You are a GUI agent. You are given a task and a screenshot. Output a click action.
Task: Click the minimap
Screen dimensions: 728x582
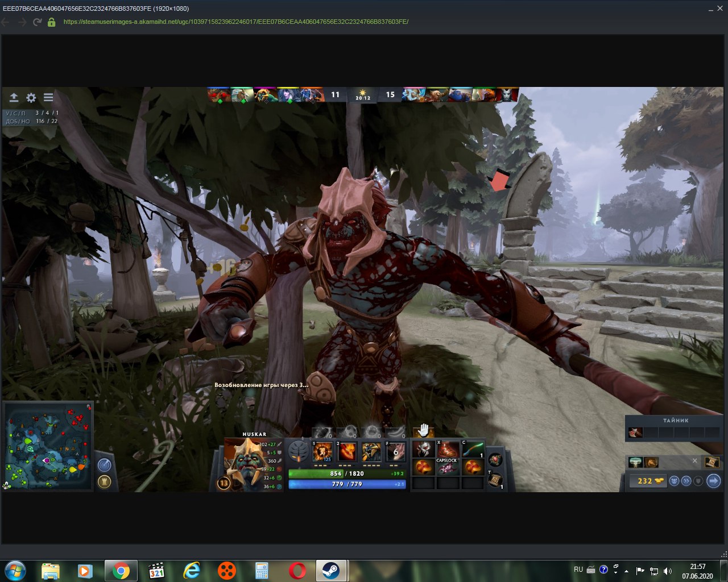click(x=48, y=446)
